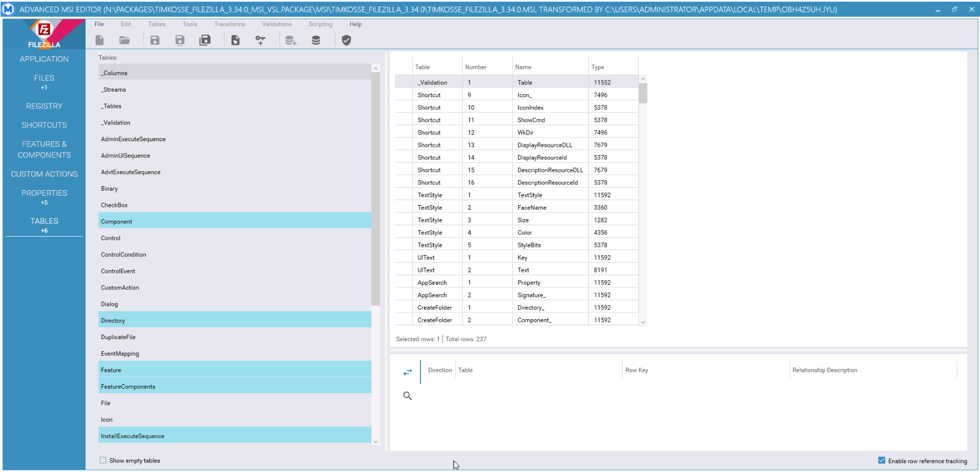Click the add database table icon

pos(291,40)
